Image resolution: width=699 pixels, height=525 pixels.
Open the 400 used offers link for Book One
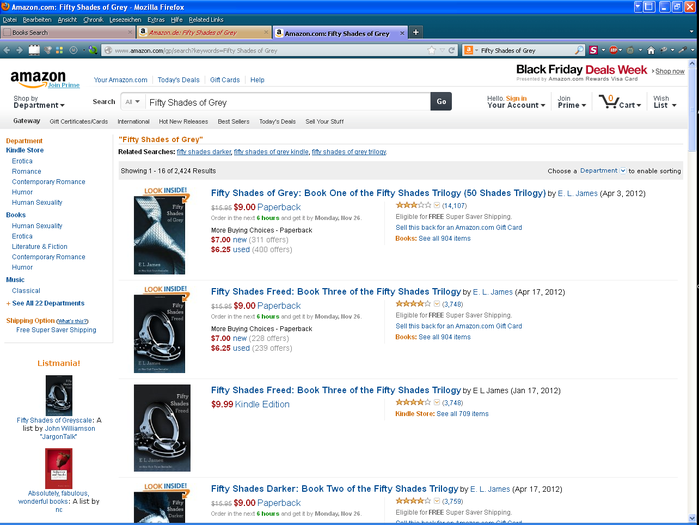272,250
